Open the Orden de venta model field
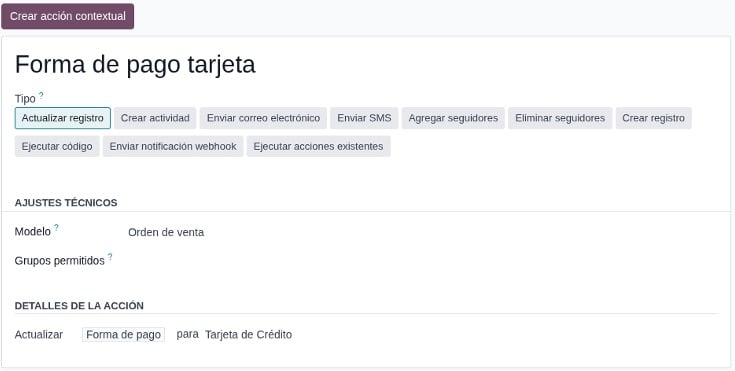 166,232
